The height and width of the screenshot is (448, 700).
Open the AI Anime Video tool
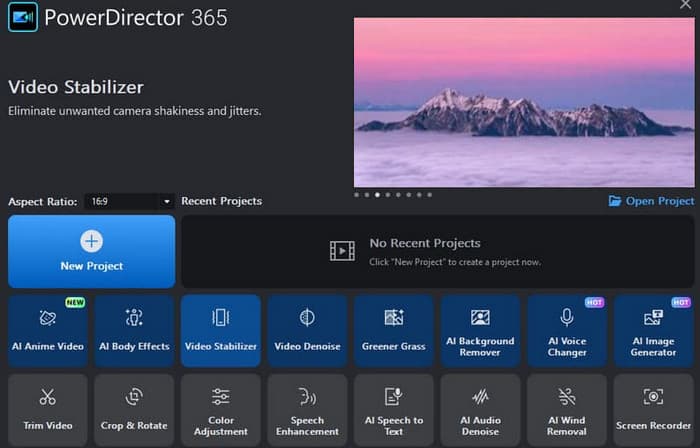48,331
